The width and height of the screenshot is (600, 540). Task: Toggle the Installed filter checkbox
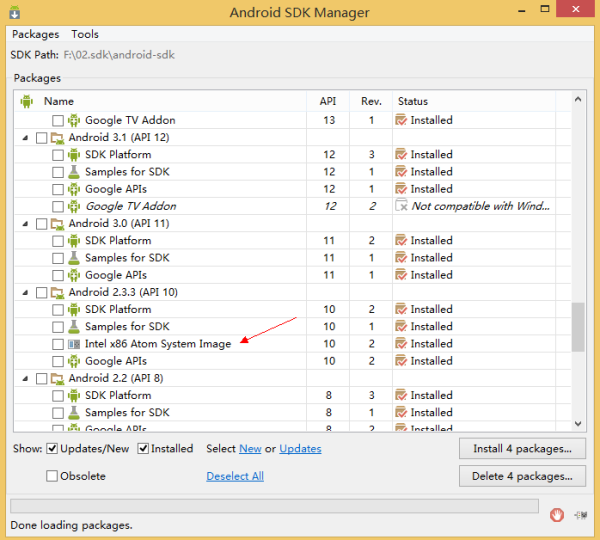click(143, 449)
